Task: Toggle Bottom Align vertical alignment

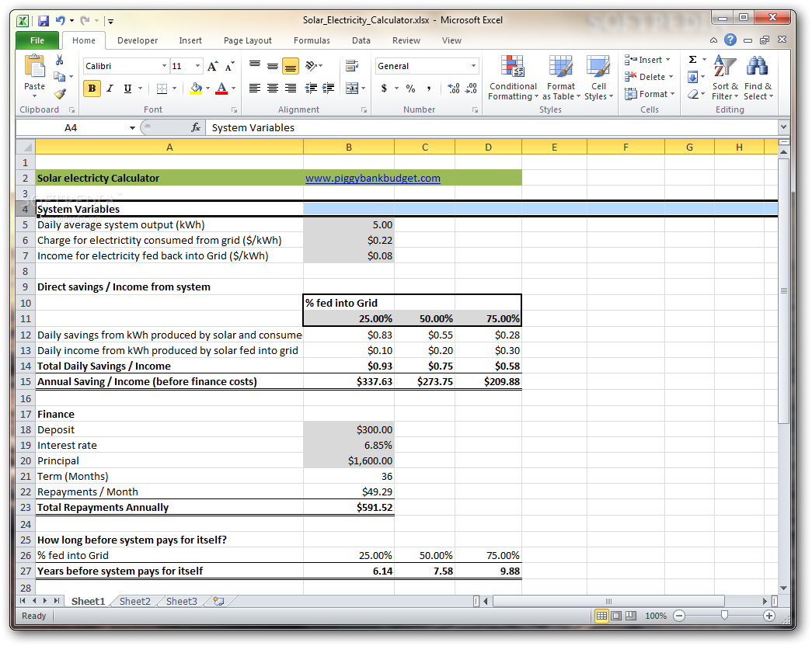Action: tap(291, 66)
